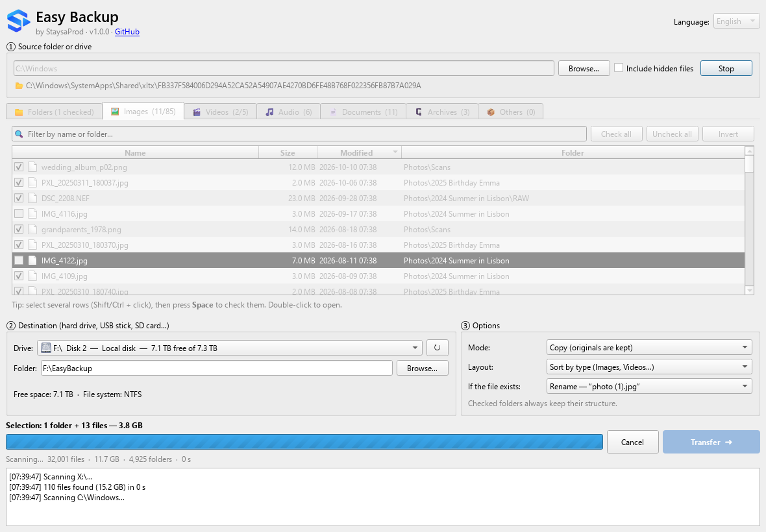Open the Archives (3) tab
Viewport: 766px width, 532px height.
click(442, 112)
